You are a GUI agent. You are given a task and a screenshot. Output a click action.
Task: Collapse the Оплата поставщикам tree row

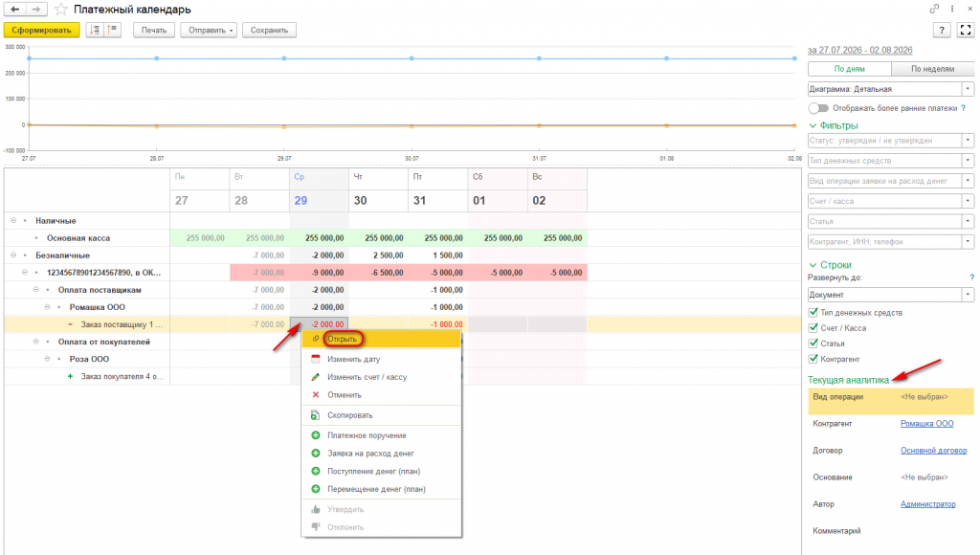click(x=35, y=290)
